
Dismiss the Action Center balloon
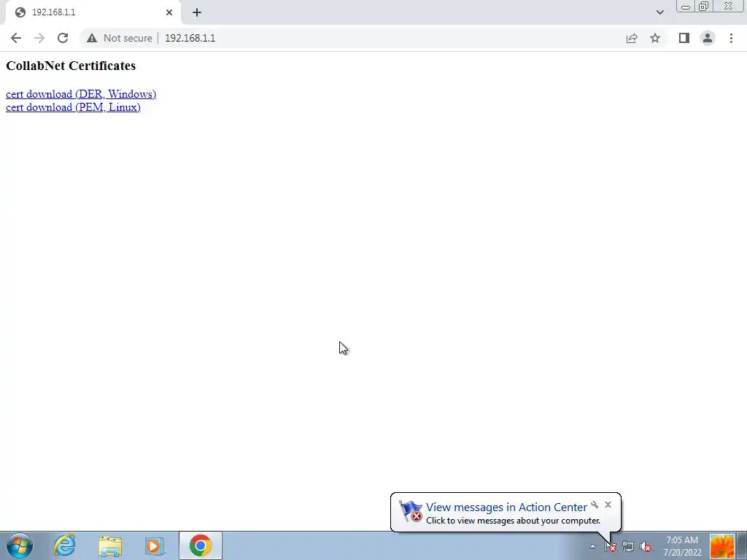click(x=608, y=505)
